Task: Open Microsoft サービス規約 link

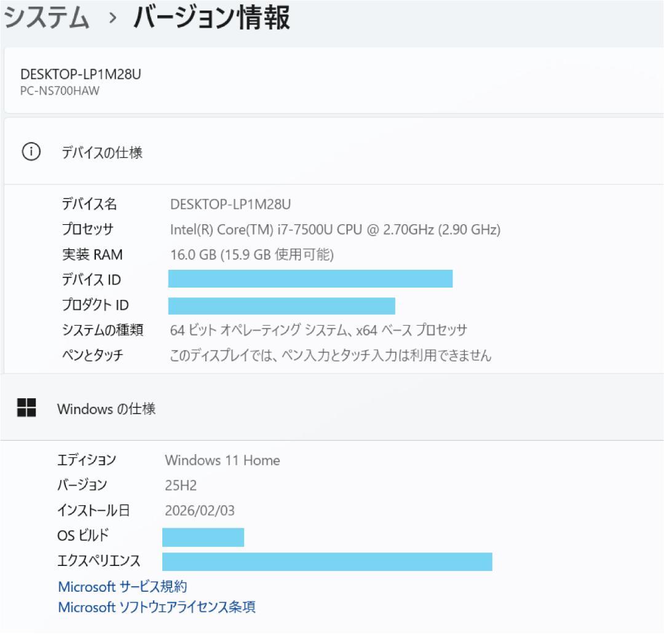Action: click(x=123, y=586)
